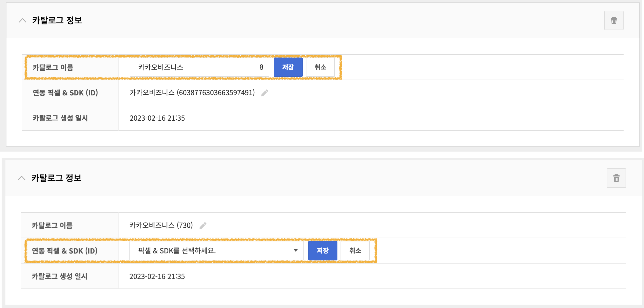
Task: Click pencil icon beside 카카오비즈니스 (730)
Action: point(203,225)
